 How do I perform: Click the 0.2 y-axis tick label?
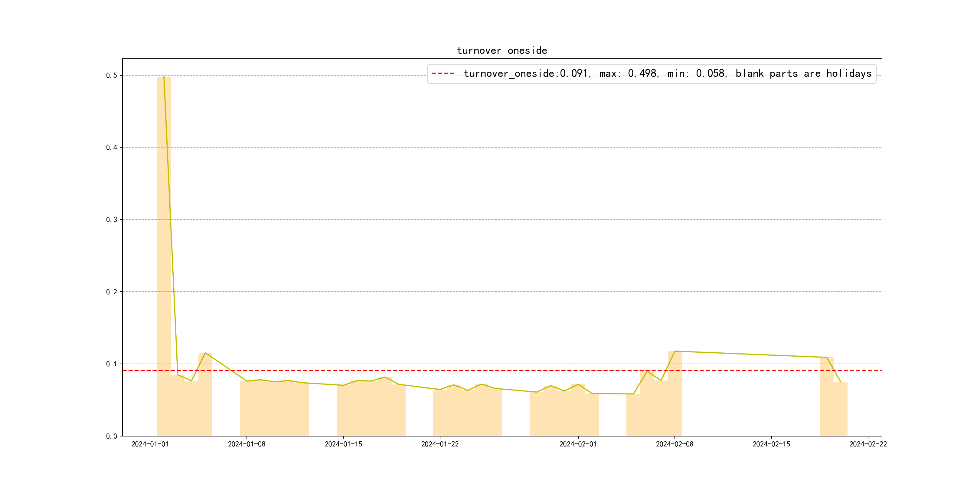coord(112,292)
